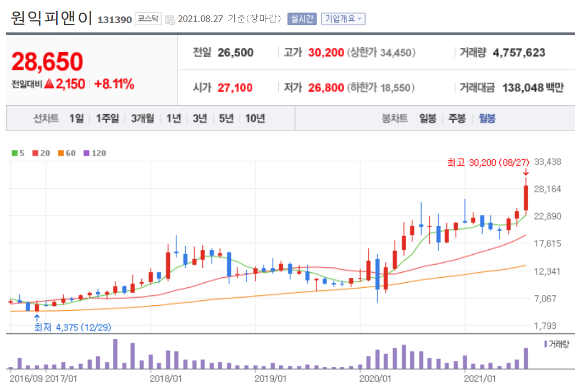This screenshot has width=575, height=392.
Task: Click the 상한가 34,450 upper limit text
Action: pyautogui.click(x=382, y=53)
